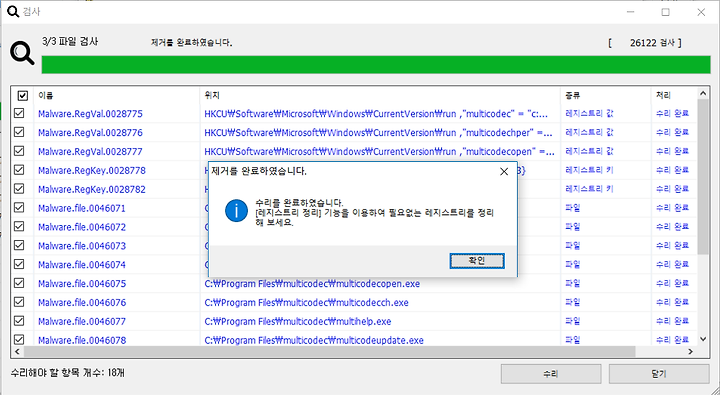Uncheck Malware.file.0046077 checkbox

tap(19, 321)
